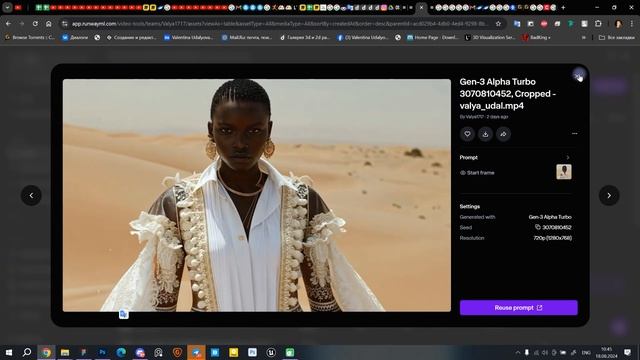Image resolution: width=640 pixels, height=360 pixels.
Task: Open File Explorer from the taskbar
Action: point(65,352)
